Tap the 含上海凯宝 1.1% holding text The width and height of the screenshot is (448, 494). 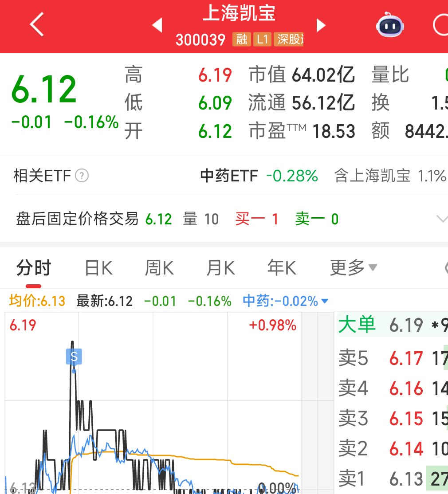click(x=390, y=176)
